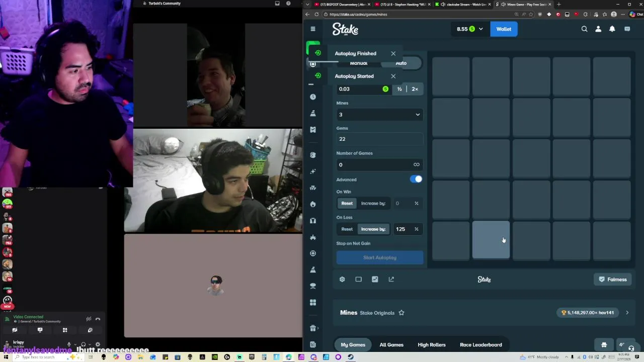Viewport: 644px width, 362px height.
Task: Open the Windows Start menu
Action: (6, 357)
